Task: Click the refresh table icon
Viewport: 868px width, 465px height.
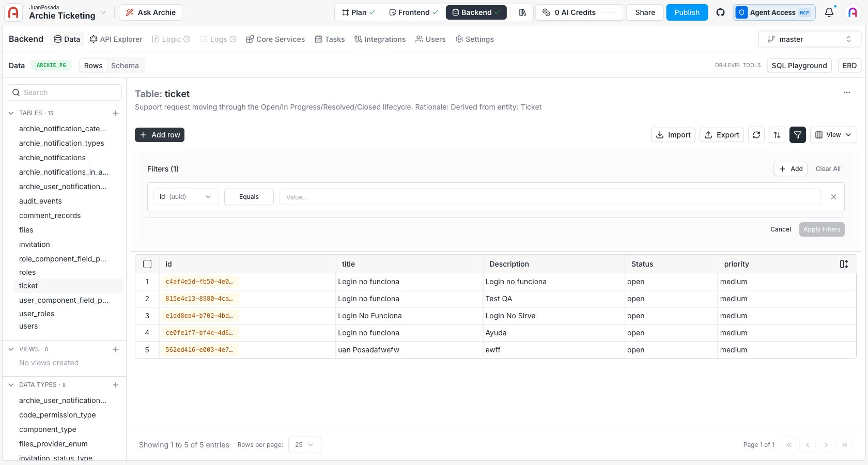Action: click(756, 135)
